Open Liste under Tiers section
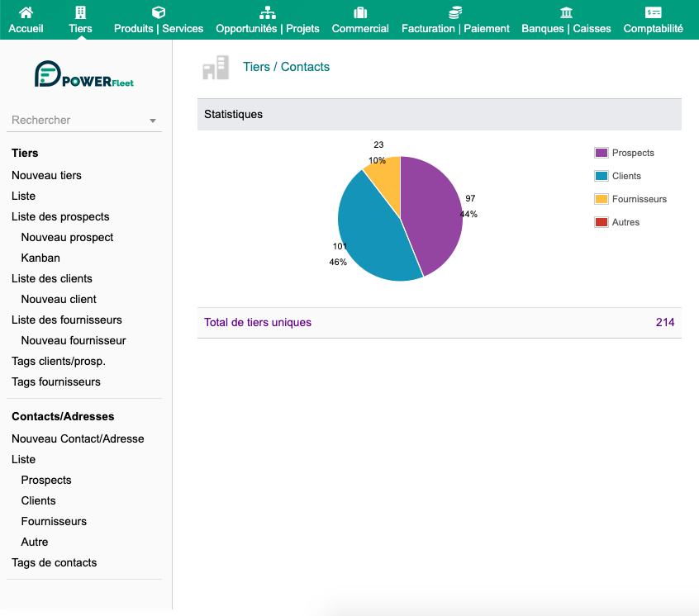This screenshot has width=699, height=616. click(24, 196)
